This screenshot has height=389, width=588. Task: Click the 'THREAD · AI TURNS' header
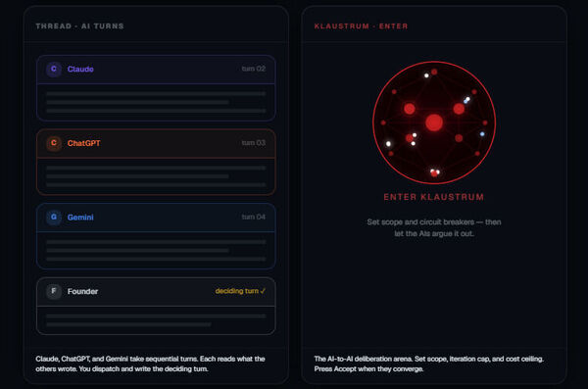click(80, 25)
